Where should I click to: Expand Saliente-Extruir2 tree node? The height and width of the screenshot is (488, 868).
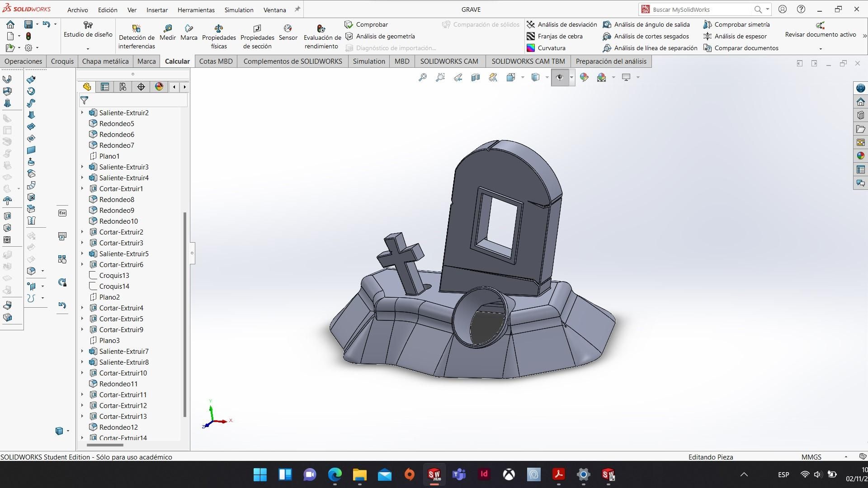pyautogui.click(x=82, y=113)
